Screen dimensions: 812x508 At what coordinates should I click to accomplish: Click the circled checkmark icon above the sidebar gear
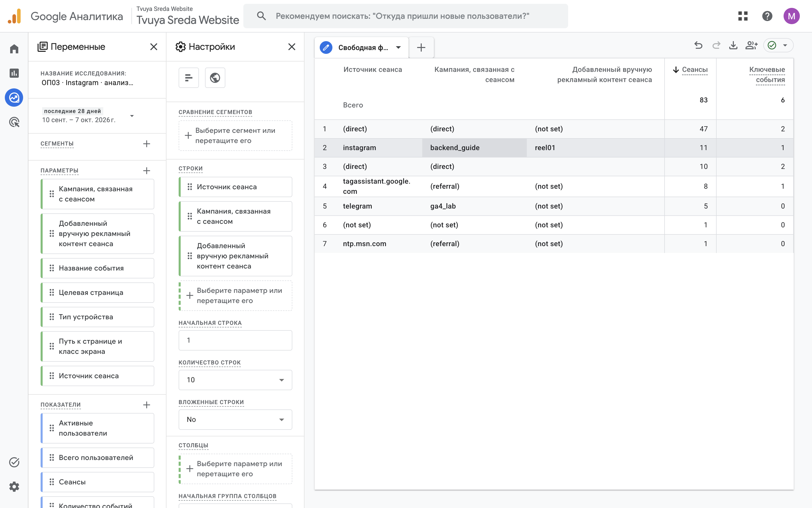[14, 462]
